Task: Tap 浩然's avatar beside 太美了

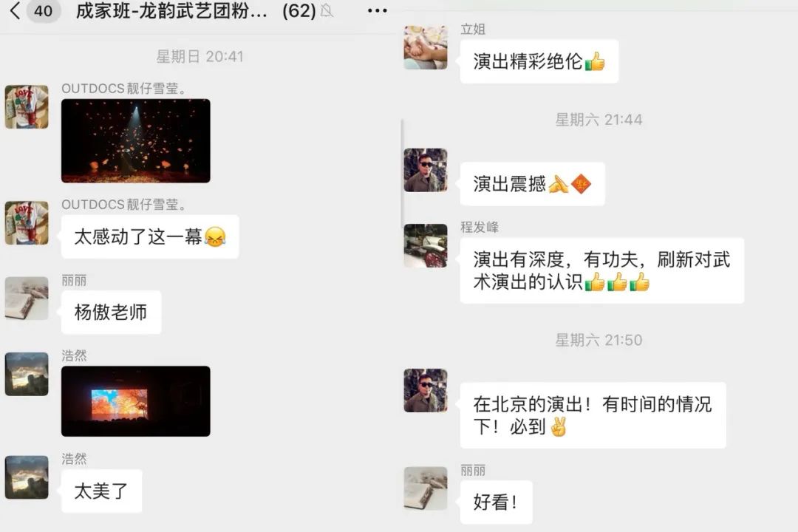Action: (x=27, y=477)
